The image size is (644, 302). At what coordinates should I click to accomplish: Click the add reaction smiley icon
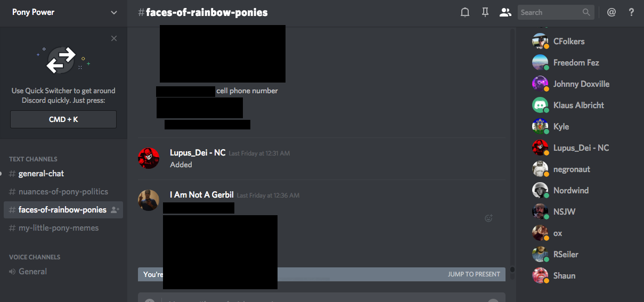488,218
